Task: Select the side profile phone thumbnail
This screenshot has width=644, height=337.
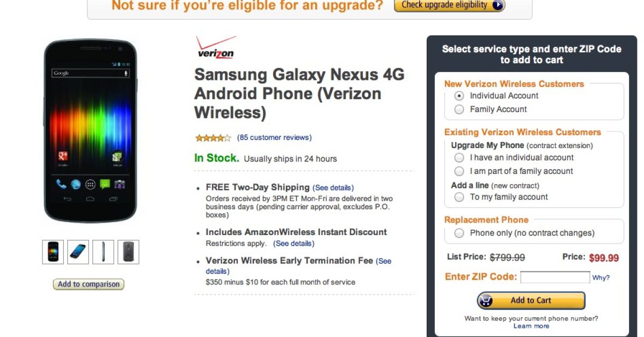Action: pos(103,252)
